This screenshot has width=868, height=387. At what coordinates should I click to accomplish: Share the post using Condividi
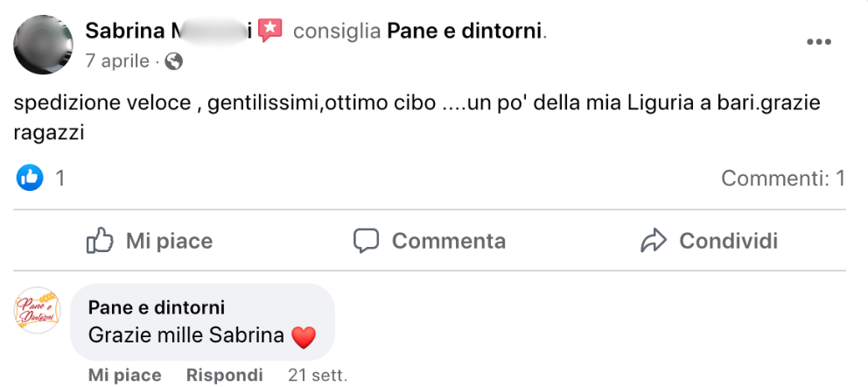709,241
